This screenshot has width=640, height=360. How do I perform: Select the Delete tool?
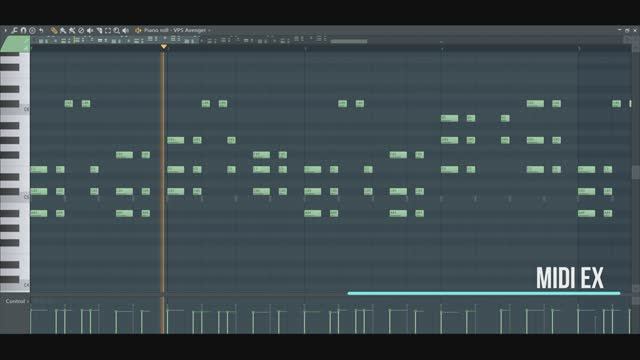(81, 30)
